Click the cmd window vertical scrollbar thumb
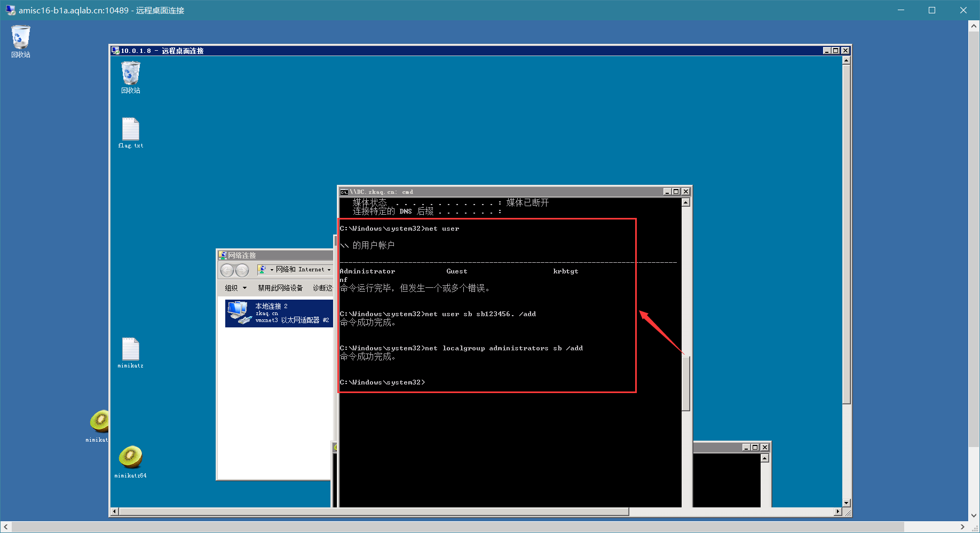 686,383
